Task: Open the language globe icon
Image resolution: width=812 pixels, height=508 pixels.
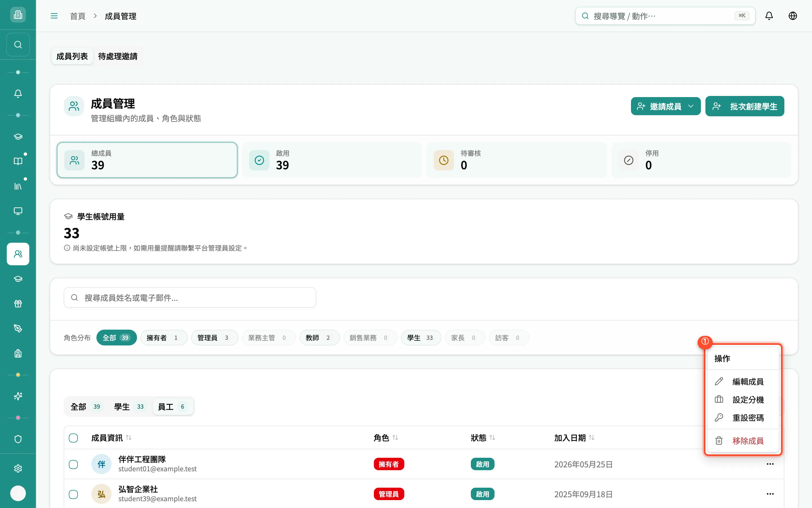Action: point(793,16)
